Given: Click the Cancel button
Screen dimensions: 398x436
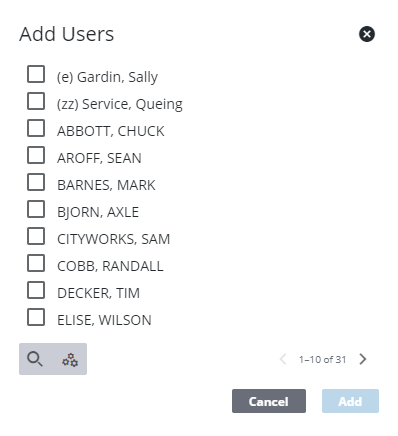Looking at the screenshot, I should click(269, 401).
